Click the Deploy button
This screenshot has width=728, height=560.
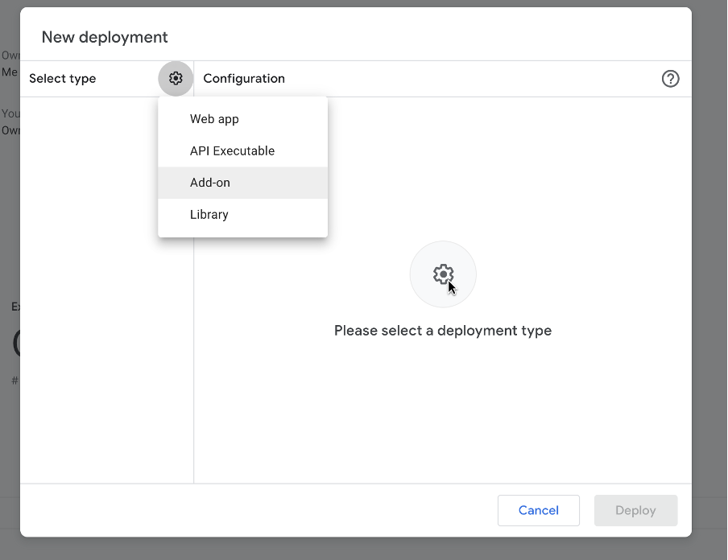pyautogui.click(x=635, y=510)
